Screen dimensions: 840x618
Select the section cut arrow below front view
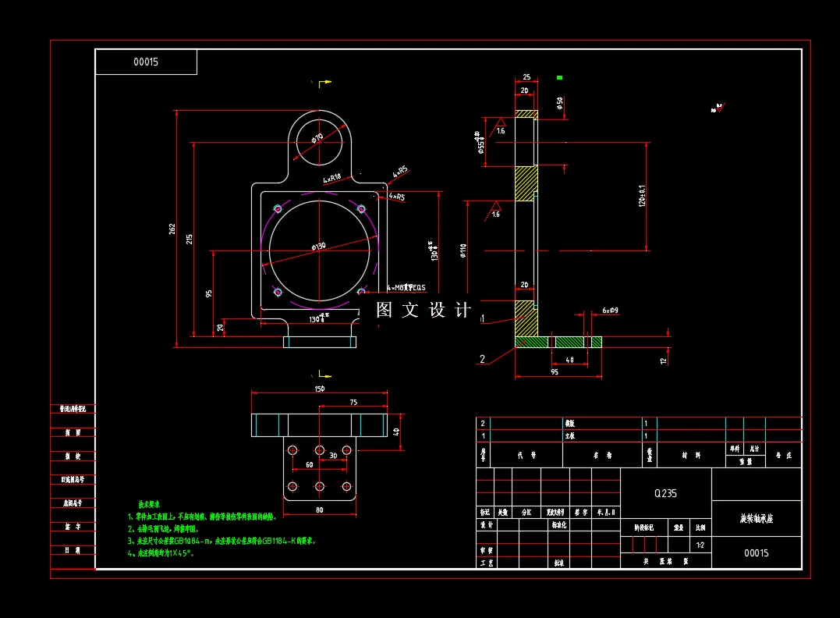pos(324,374)
